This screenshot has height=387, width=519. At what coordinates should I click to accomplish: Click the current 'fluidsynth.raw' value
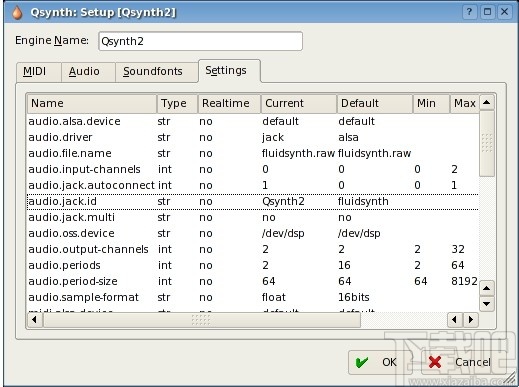tap(298, 154)
